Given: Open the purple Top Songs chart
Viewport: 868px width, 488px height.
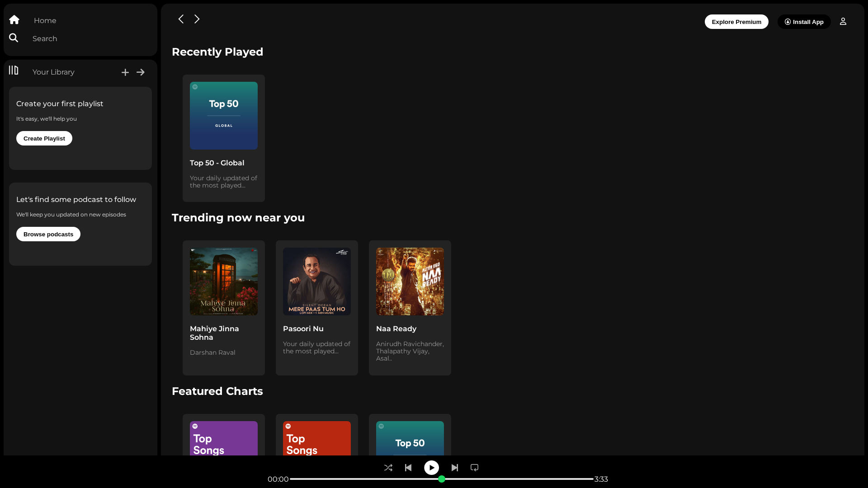Looking at the screenshot, I should click(224, 438).
